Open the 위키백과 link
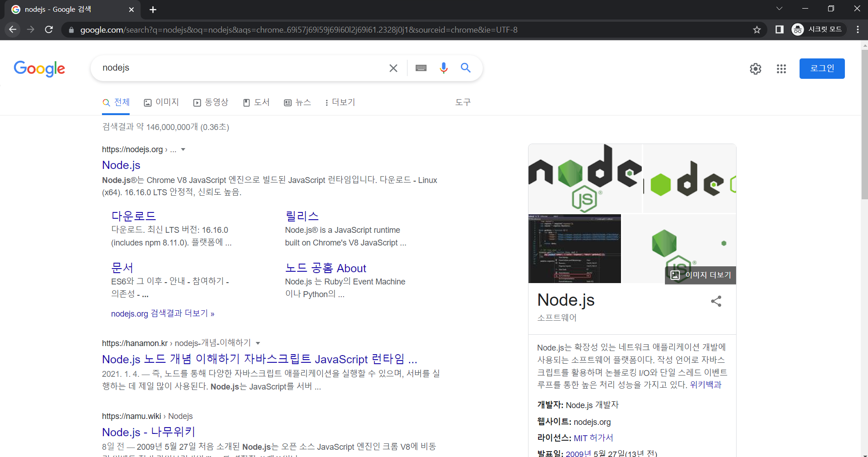The image size is (868, 457). click(x=705, y=385)
